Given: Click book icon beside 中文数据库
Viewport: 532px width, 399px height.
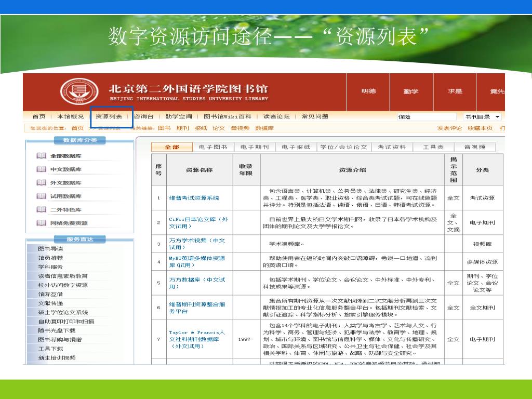Looking at the screenshot, I should coord(42,169).
